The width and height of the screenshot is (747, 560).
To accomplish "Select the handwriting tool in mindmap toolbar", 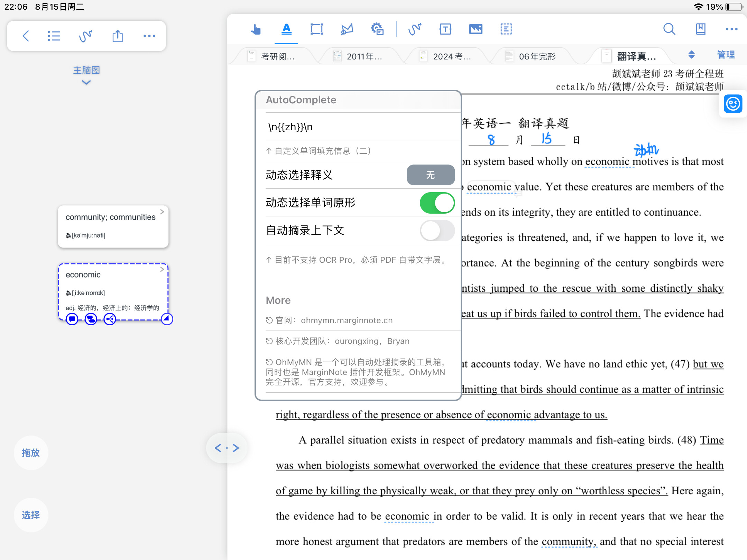I will 85,36.
